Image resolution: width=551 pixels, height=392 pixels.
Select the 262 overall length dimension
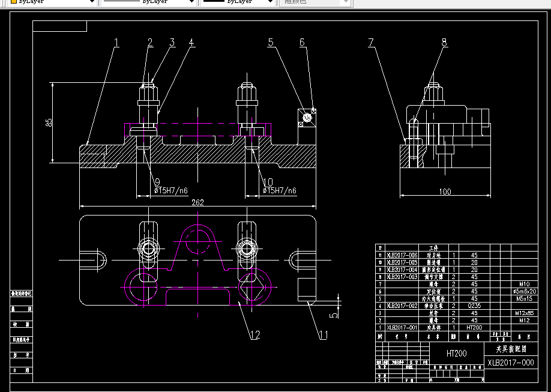pyautogui.click(x=197, y=202)
